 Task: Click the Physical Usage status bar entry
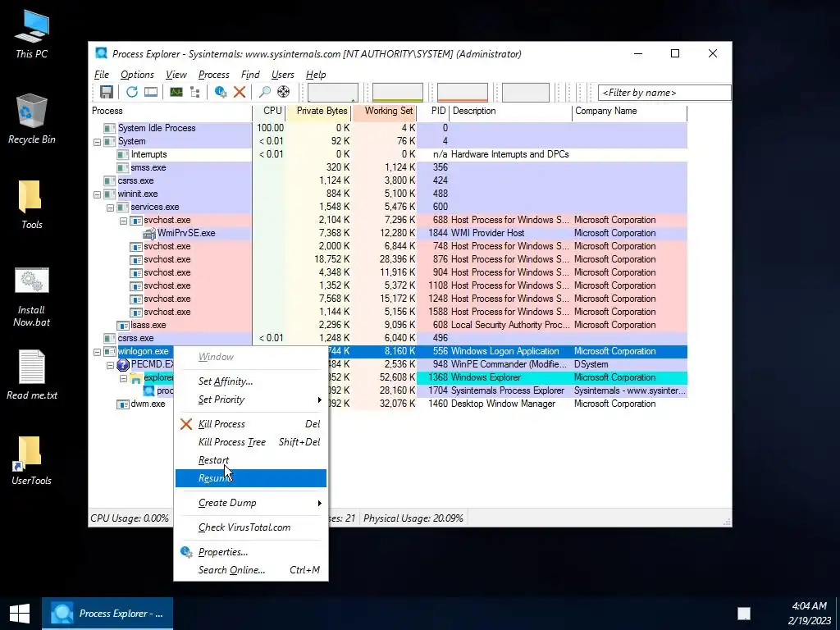[x=413, y=518]
